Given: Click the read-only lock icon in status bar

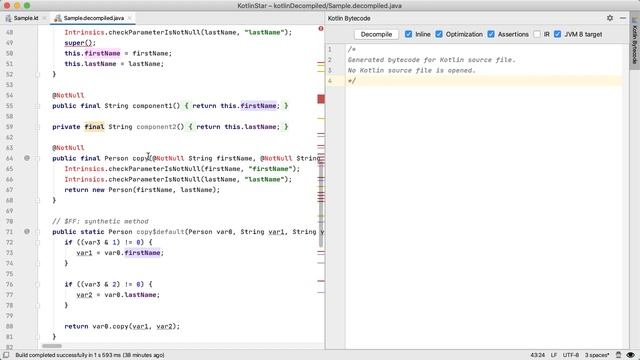Looking at the screenshot, I should pyautogui.click(x=618, y=355).
